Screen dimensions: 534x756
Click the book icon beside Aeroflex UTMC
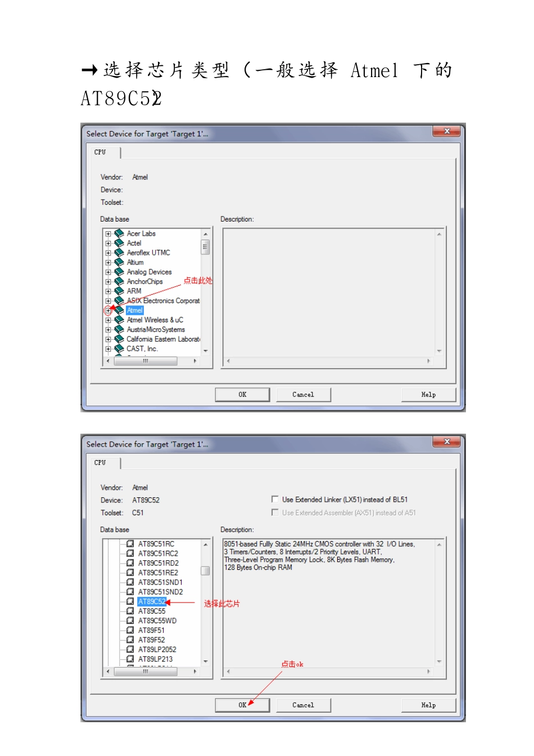(119, 253)
